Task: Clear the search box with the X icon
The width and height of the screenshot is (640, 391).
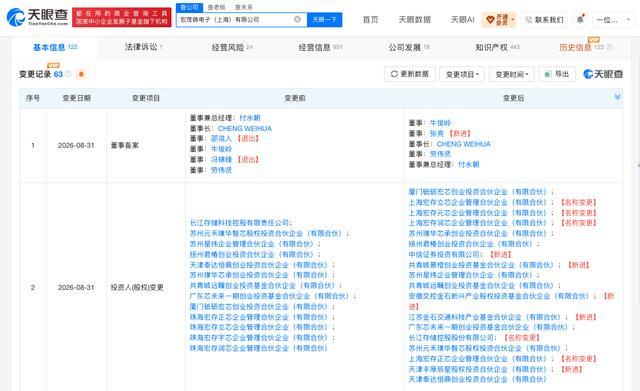Action: pyautogui.click(x=297, y=19)
